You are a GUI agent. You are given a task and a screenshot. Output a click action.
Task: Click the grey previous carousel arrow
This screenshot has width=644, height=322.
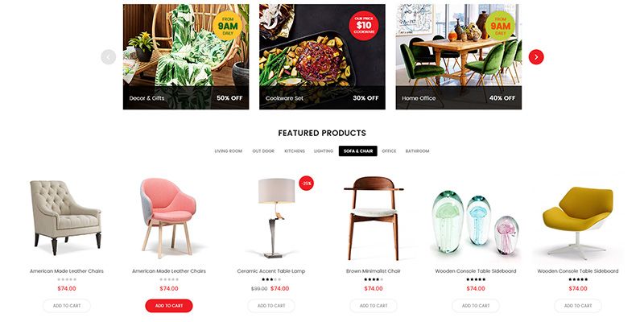(109, 57)
